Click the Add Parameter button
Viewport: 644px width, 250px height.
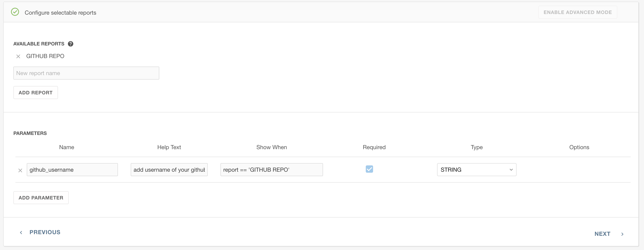[41, 198]
